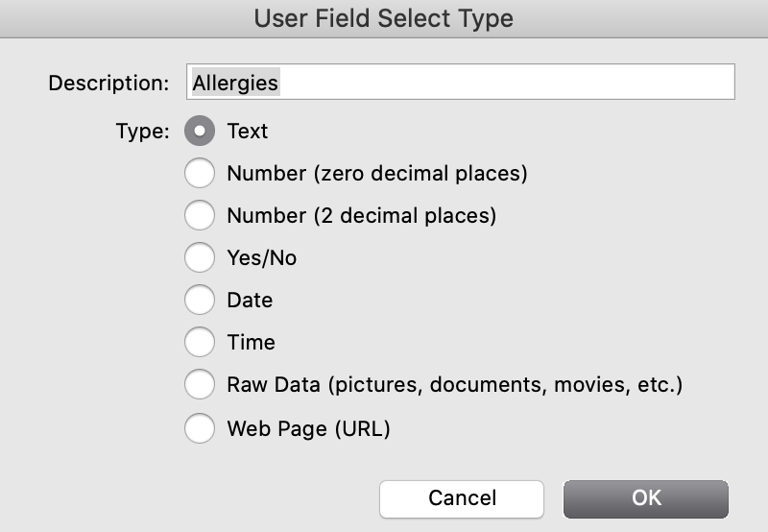Select the Raw Data radio button

200,385
